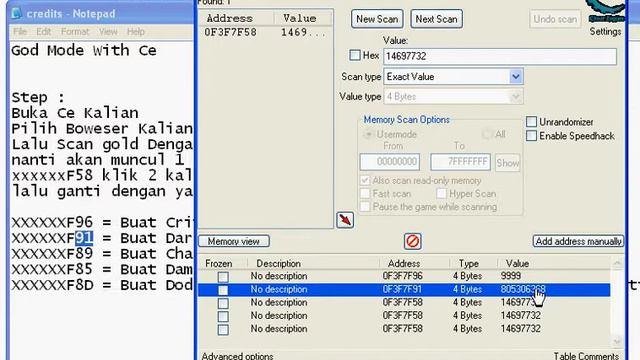
Task: Open Memory view
Action: [234, 241]
